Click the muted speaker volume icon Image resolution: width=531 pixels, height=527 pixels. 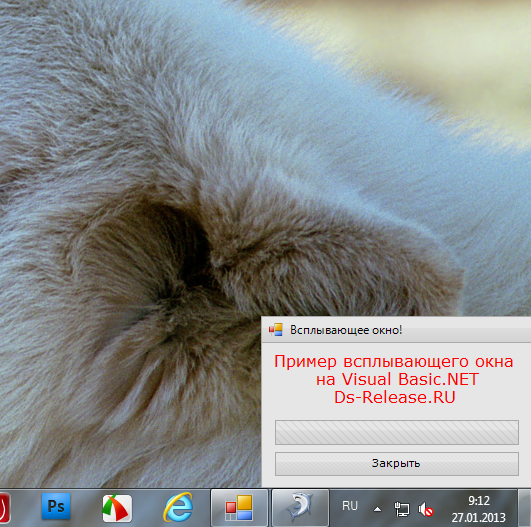pos(425,509)
